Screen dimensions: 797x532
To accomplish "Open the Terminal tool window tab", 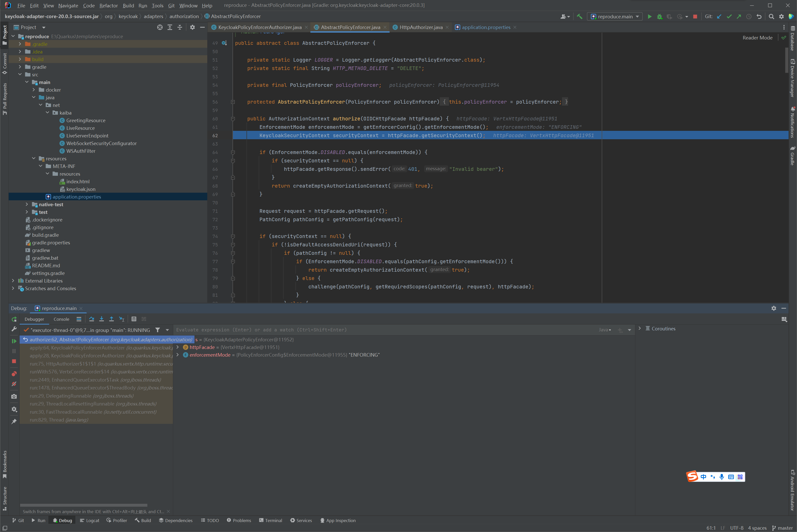I will [270, 521].
